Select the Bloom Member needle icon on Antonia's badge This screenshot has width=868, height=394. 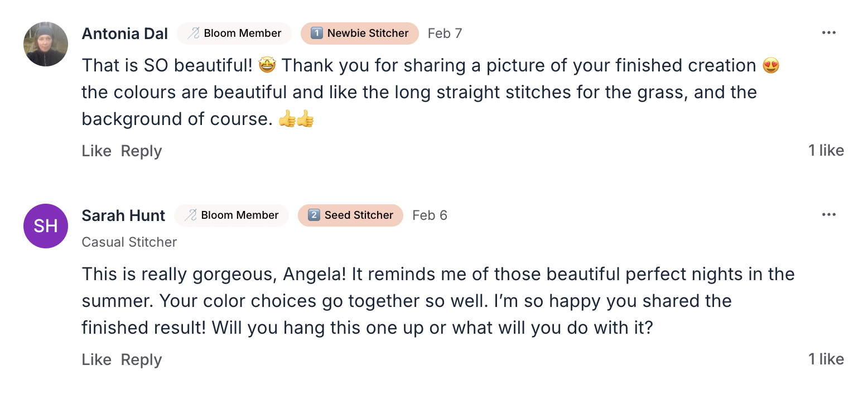(194, 33)
